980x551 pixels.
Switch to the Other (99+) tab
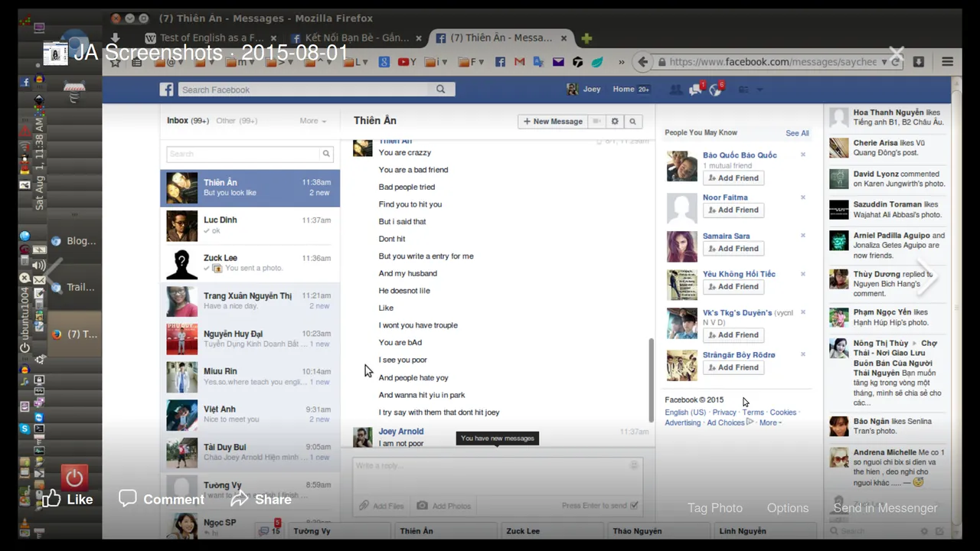pyautogui.click(x=236, y=120)
